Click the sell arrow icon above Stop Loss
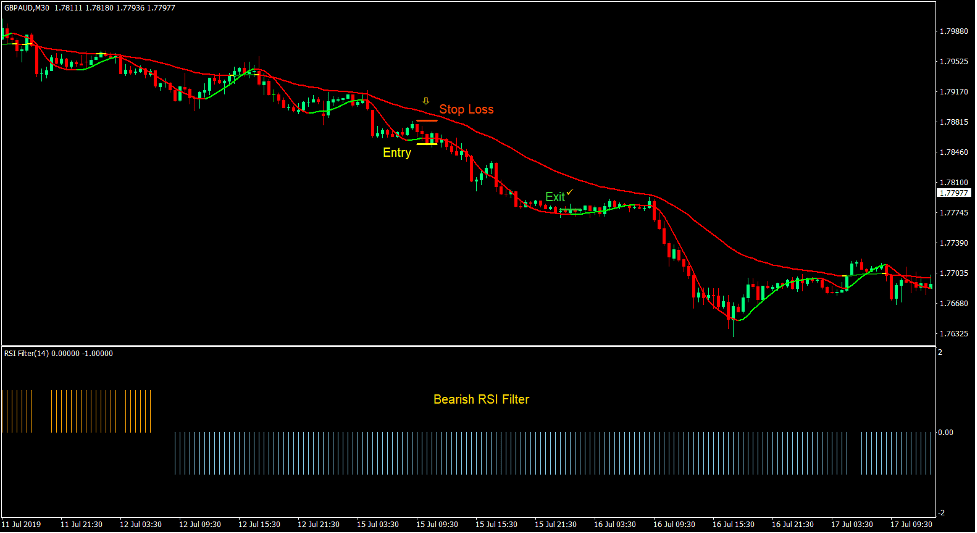This screenshot has width=977, height=533. tap(426, 100)
